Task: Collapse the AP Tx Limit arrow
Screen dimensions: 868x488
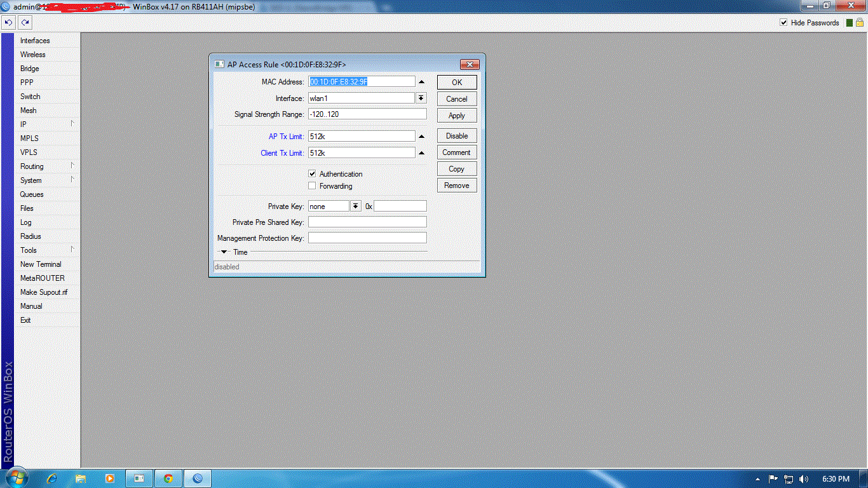Action: coord(421,136)
